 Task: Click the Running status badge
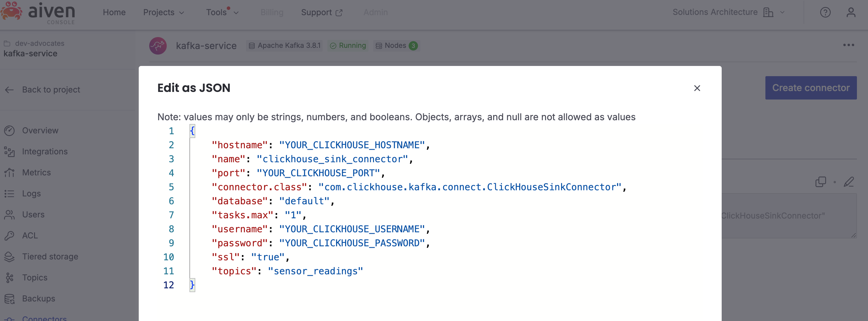pos(348,46)
